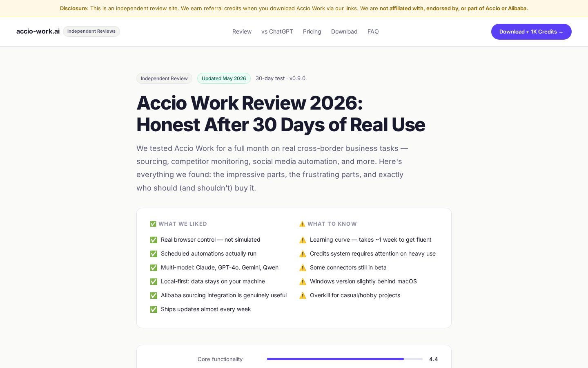This screenshot has height=368, width=588.
Task: Click the Core functionality rating bar
Action: coord(345,359)
